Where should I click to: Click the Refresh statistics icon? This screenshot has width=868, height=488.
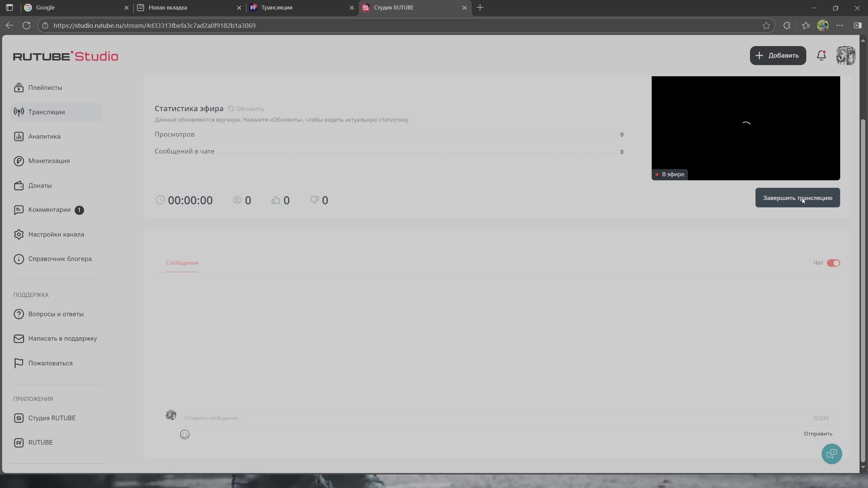pyautogui.click(x=231, y=109)
